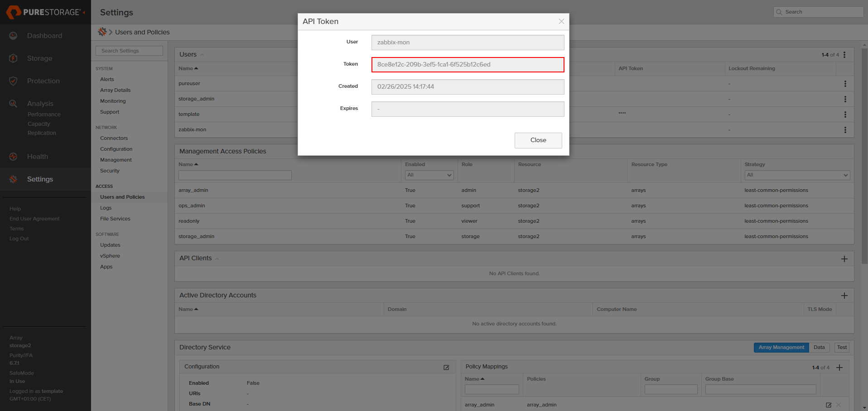Screen dimensions: 868x411
Task: Open the Enabled filter dropdown
Action: coord(429,175)
